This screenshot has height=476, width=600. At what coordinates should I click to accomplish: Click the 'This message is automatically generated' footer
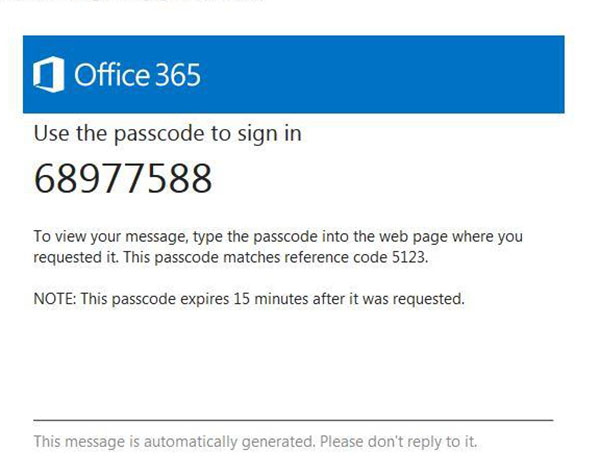[x=175, y=442]
